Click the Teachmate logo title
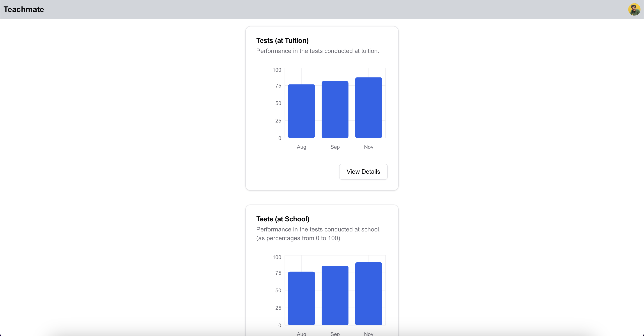Image resolution: width=644 pixels, height=336 pixels. coord(24,9)
